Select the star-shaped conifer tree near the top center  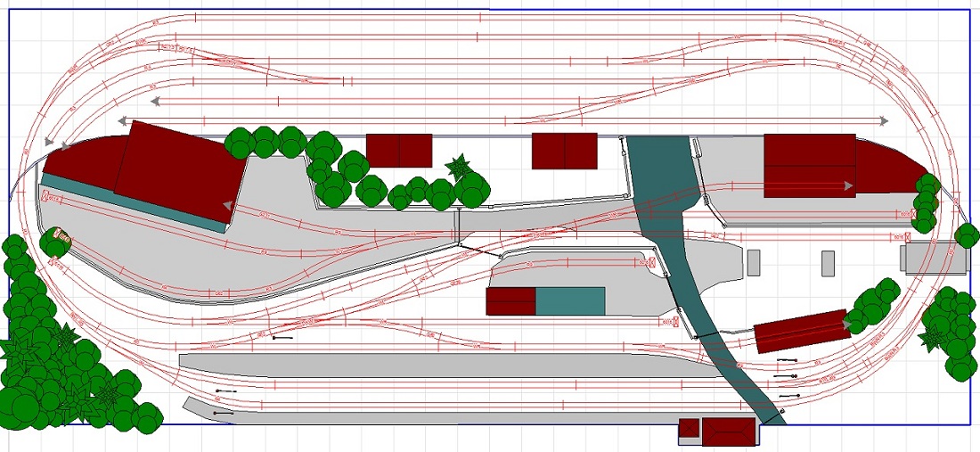(460, 167)
